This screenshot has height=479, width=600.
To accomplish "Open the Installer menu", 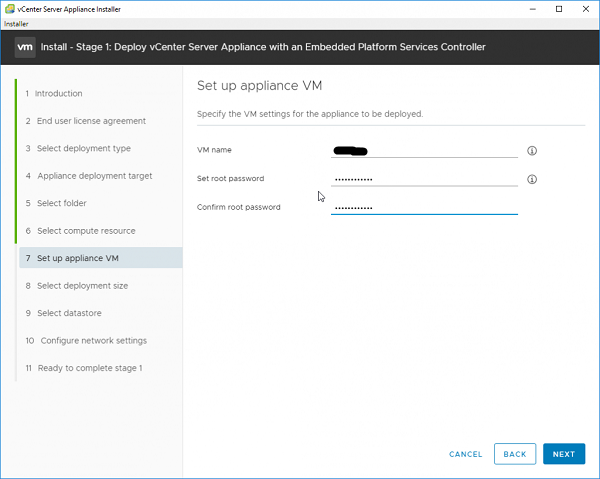I will [x=16, y=24].
